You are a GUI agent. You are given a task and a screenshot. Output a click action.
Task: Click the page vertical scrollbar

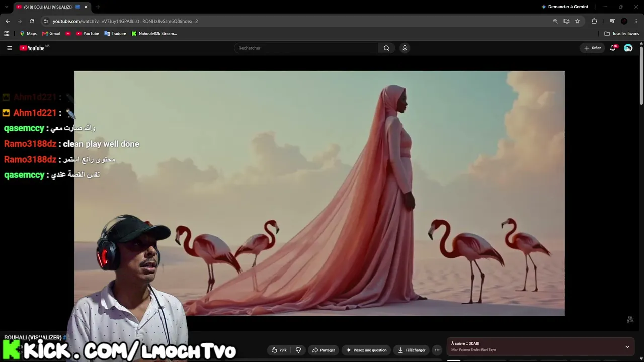pyautogui.click(x=641, y=75)
